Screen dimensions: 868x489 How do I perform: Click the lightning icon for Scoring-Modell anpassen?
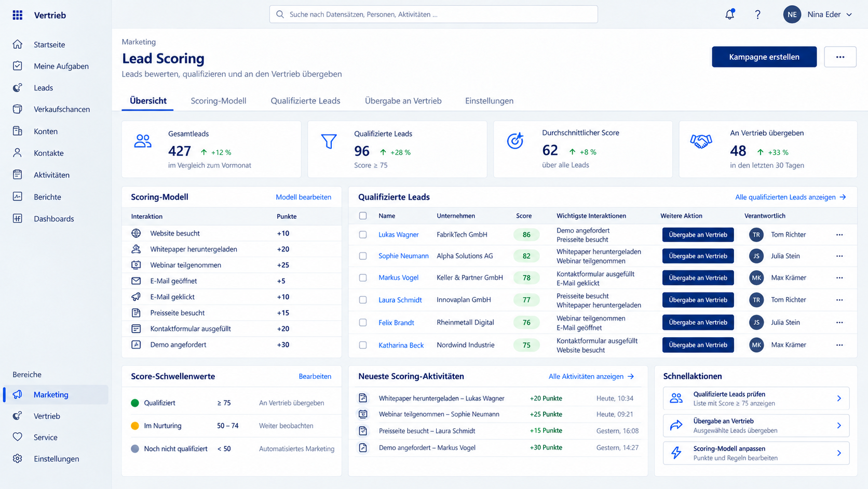pos(676,453)
